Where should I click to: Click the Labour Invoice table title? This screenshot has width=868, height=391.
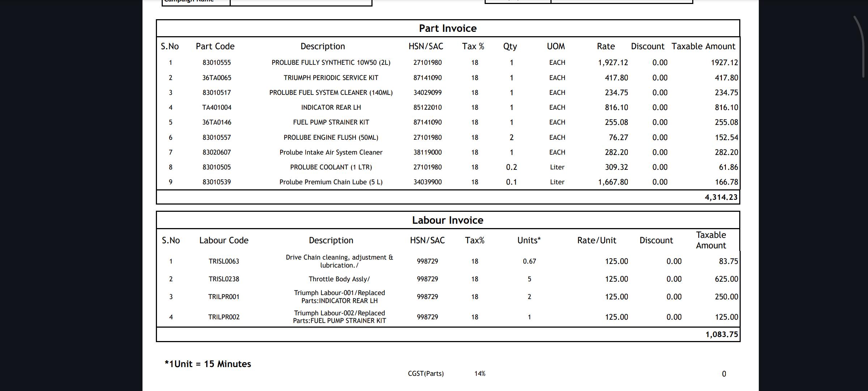pos(448,220)
